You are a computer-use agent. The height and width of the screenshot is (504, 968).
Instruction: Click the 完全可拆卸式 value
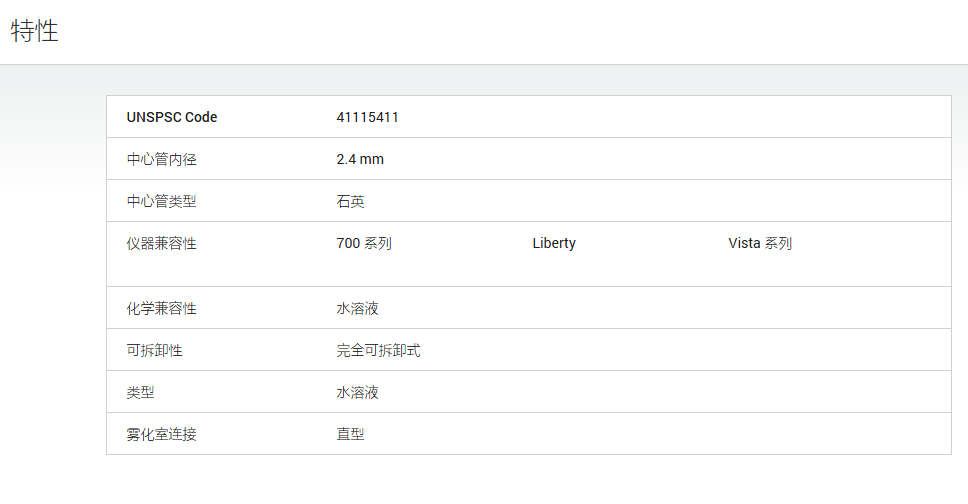click(378, 351)
